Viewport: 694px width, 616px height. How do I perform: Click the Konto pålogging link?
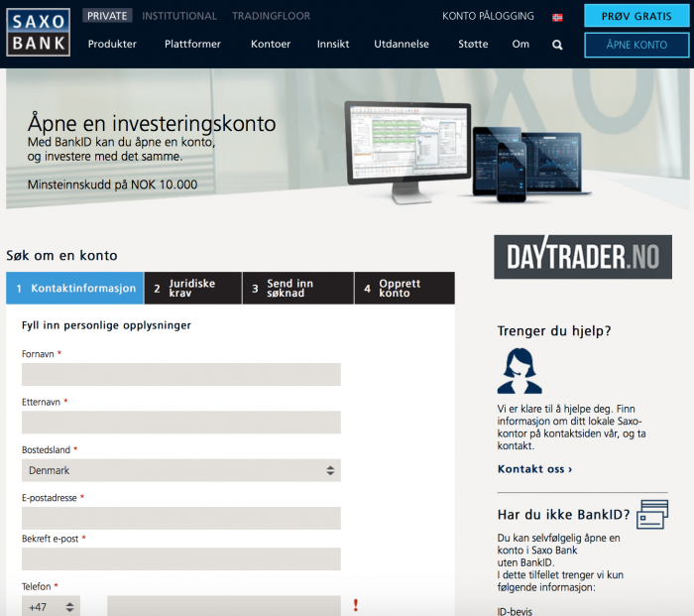coord(488,16)
